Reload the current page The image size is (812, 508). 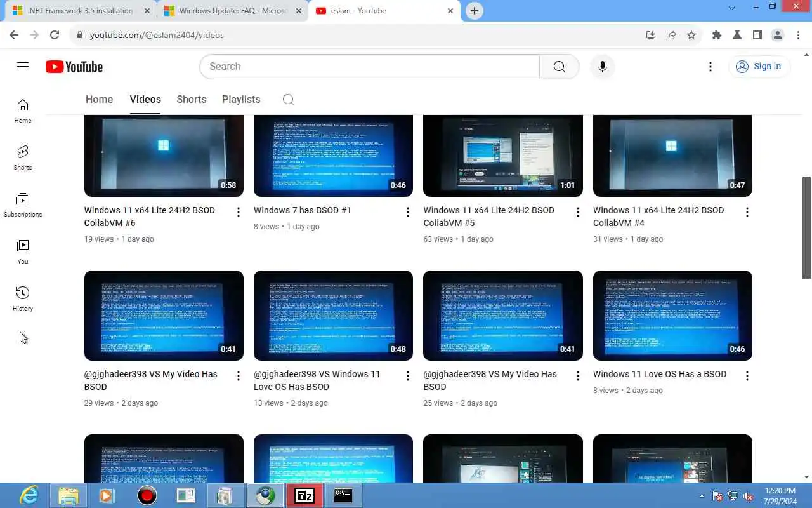(x=55, y=35)
